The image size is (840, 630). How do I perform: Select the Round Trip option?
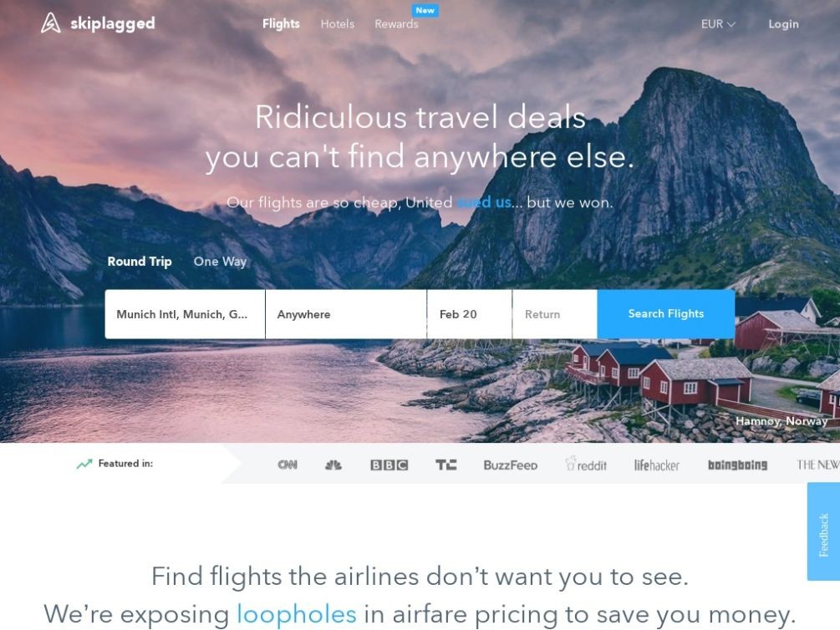pyautogui.click(x=140, y=262)
